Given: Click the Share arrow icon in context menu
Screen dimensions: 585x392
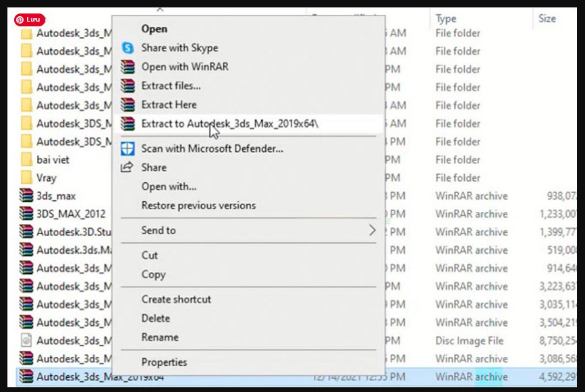Looking at the screenshot, I should pos(127,167).
